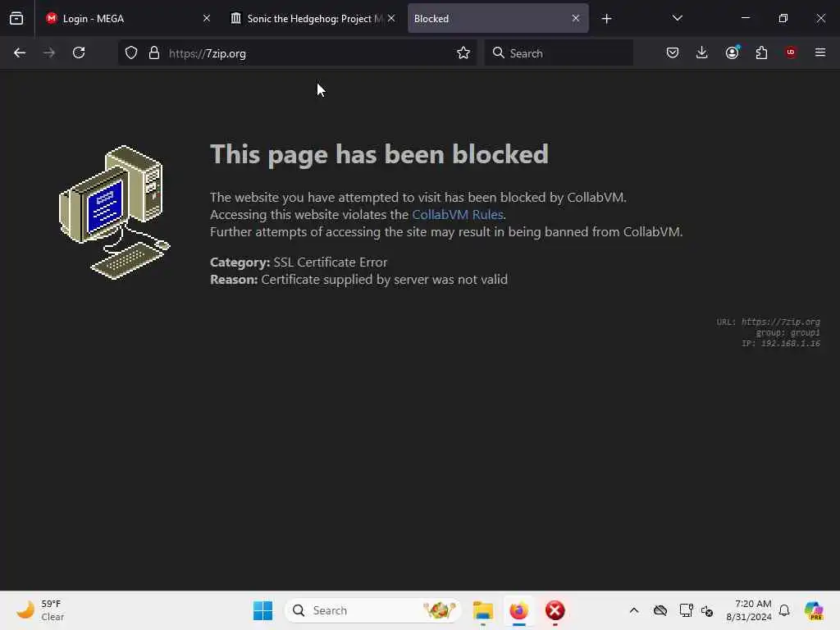Close the Login - MEGA tab
Image resolution: width=840 pixels, height=630 pixels.
206,18
